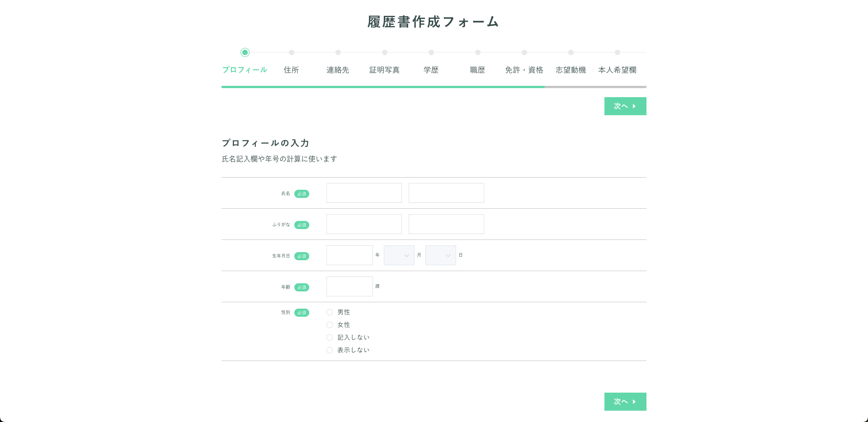Screen dimensions: 868x422
Task: Go to the 本人希望欄 step
Action: (x=617, y=70)
